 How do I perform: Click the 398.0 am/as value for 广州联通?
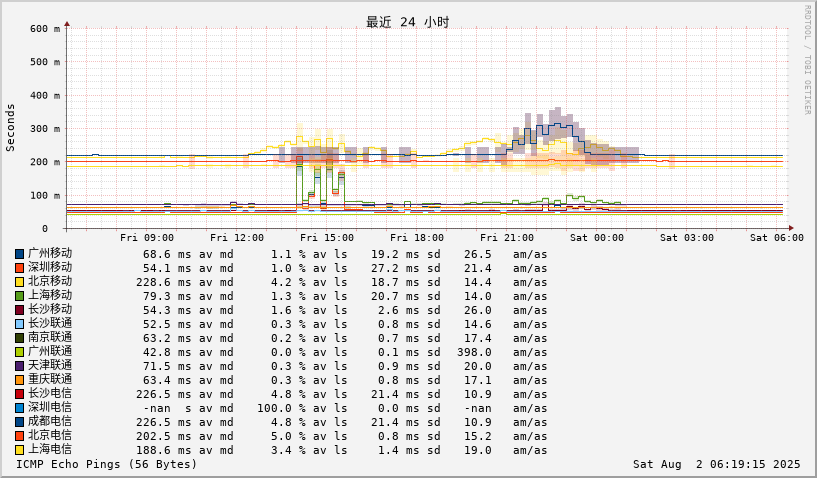pos(475,353)
